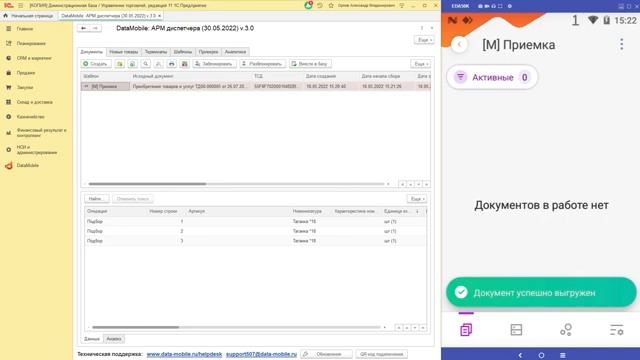
Task: Navigate forward with the right arrow button
Action: coord(95,28)
